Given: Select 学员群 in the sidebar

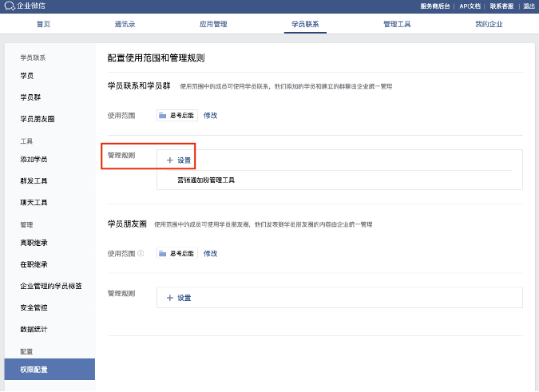Looking at the screenshot, I should click(x=30, y=97).
